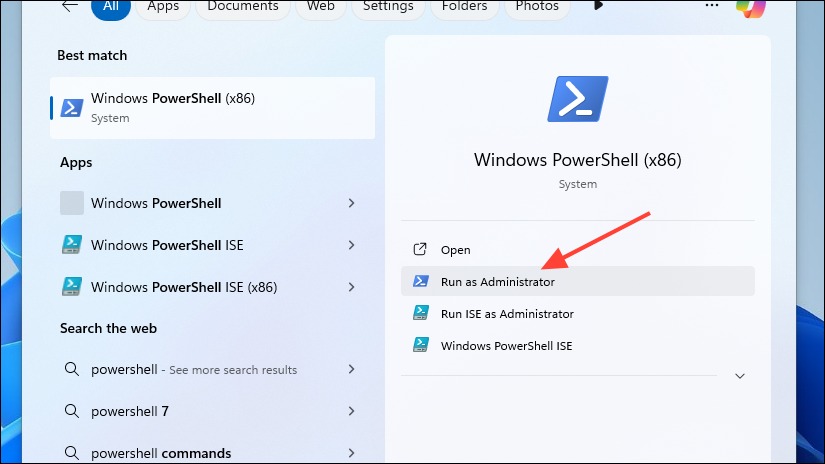Click the play arrow to show more filters
825x464 pixels.
(598, 5)
